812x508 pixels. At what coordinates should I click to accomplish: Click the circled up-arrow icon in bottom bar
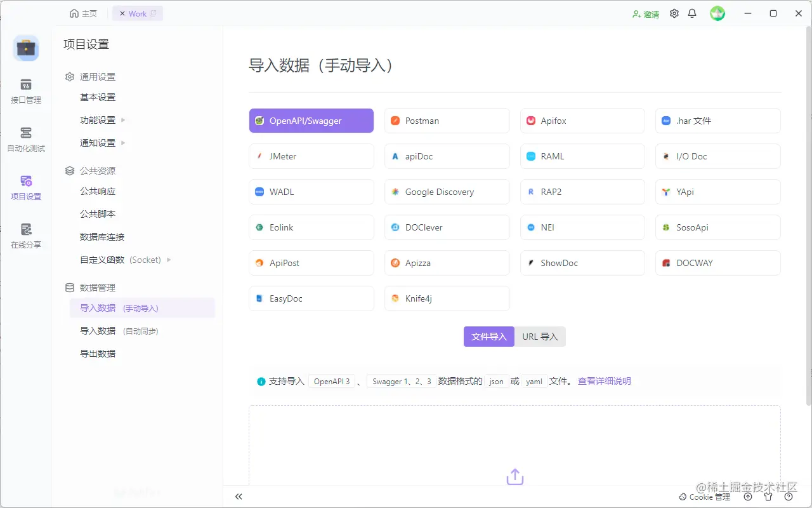(748, 497)
